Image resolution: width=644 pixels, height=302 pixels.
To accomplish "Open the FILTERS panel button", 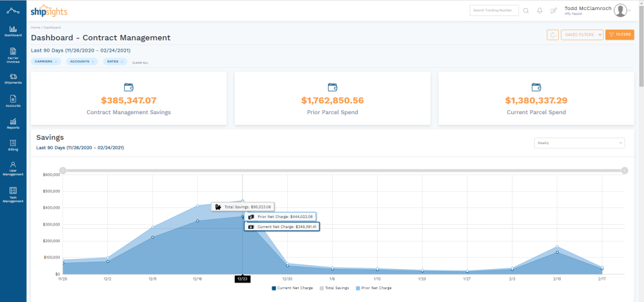I will pos(620,35).
